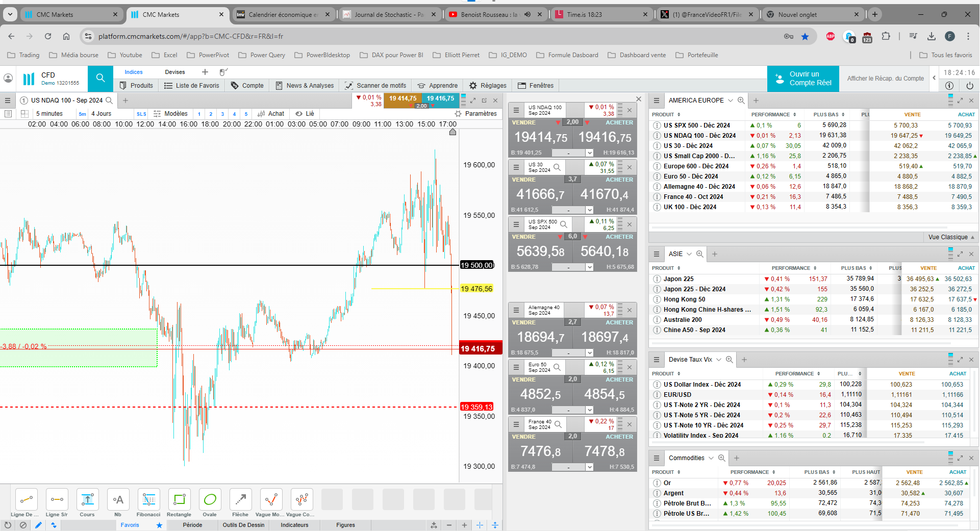The height and width of the screenshot is (531, 980).
Task: Toggle chart preset 2
Action: [211, 114]
